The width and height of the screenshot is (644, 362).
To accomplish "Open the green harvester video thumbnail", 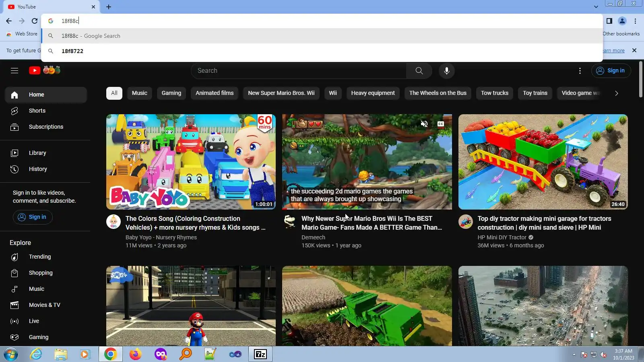I will pyautogui.click(x=367, y=306).
